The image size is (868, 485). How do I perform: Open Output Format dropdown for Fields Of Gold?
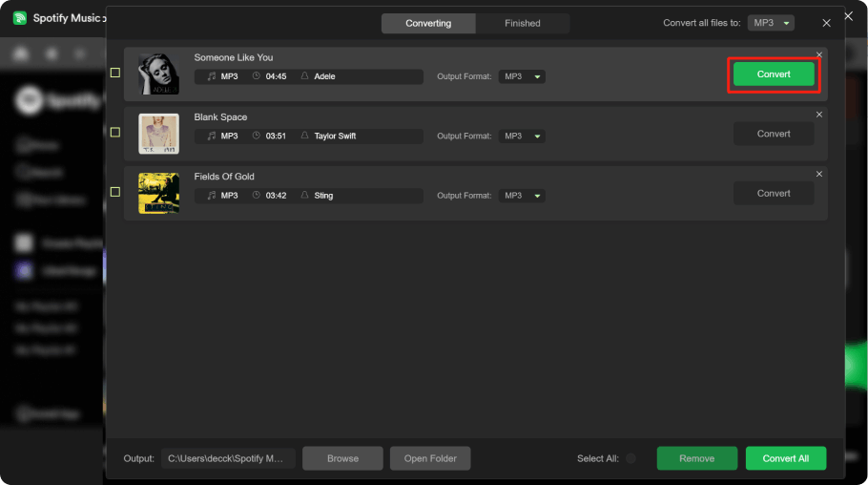point(522,196)
